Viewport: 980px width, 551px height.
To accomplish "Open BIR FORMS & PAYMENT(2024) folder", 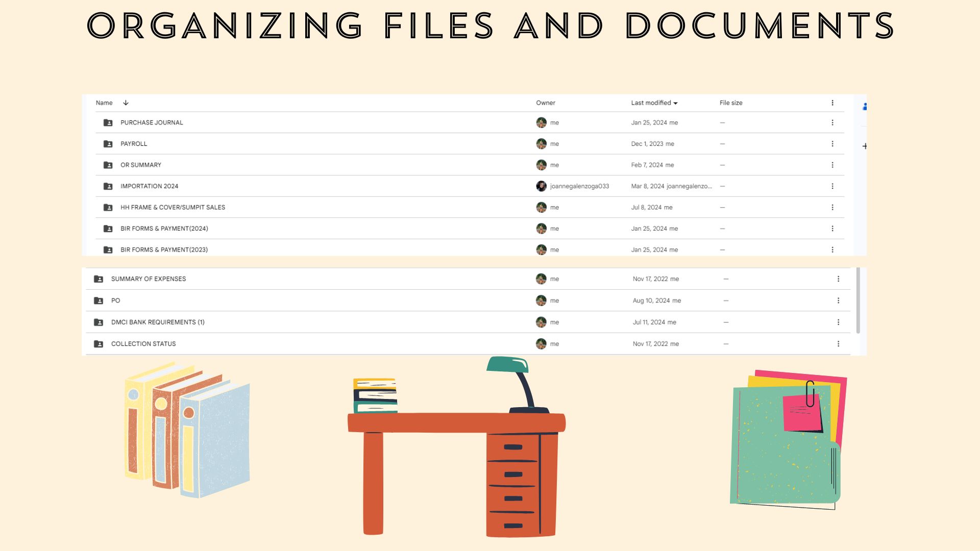I will pos(164,229).
